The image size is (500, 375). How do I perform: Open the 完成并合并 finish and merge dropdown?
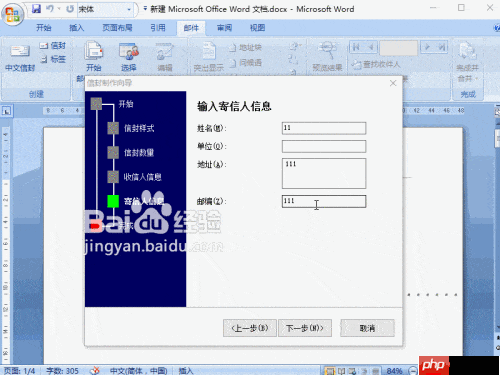pyautogui.click(x=467, y=61)
